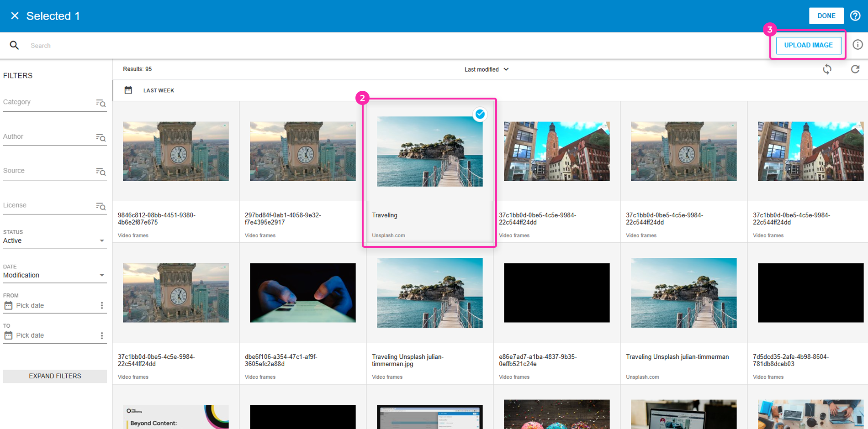868x429 pixels.
Task: Click the Expand Filters button
Action: (x=55, y=376)
